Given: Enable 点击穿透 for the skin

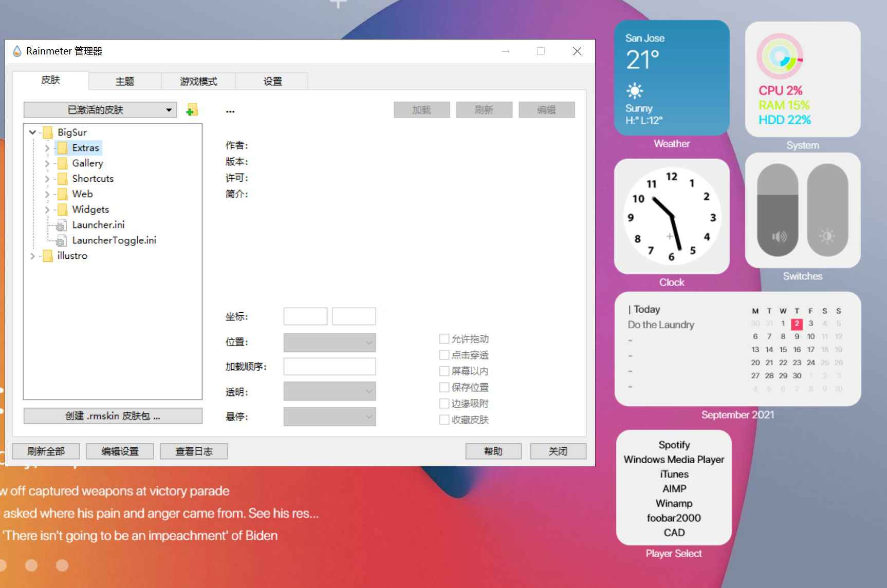Looking at the screenshot, I should click(x=444, y=355).
